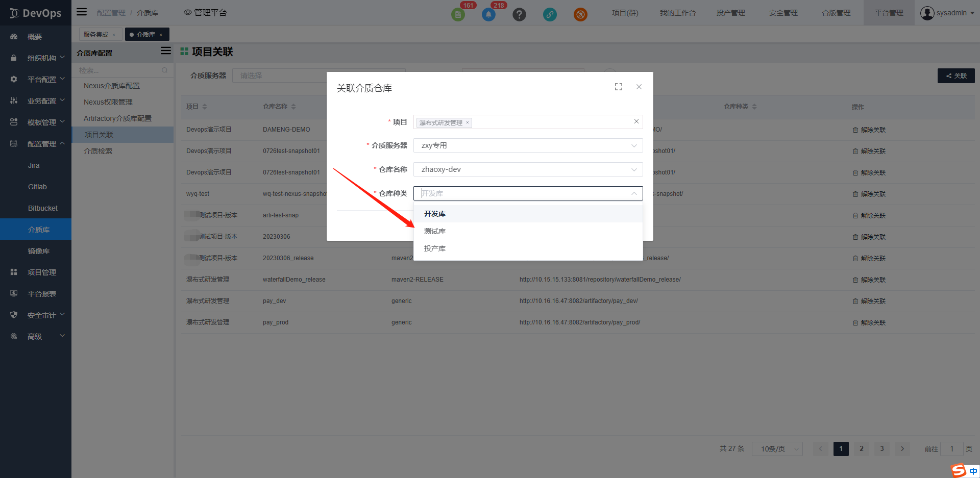980x478 pixels.
Task: Select 测试库 from the dropdown list
Action: pos(435,231)
